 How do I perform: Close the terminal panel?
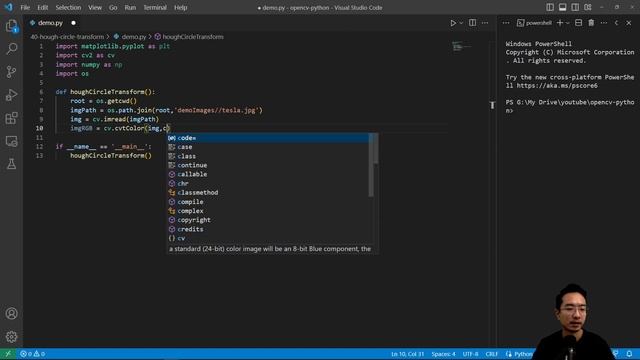(x=629, y=23)
